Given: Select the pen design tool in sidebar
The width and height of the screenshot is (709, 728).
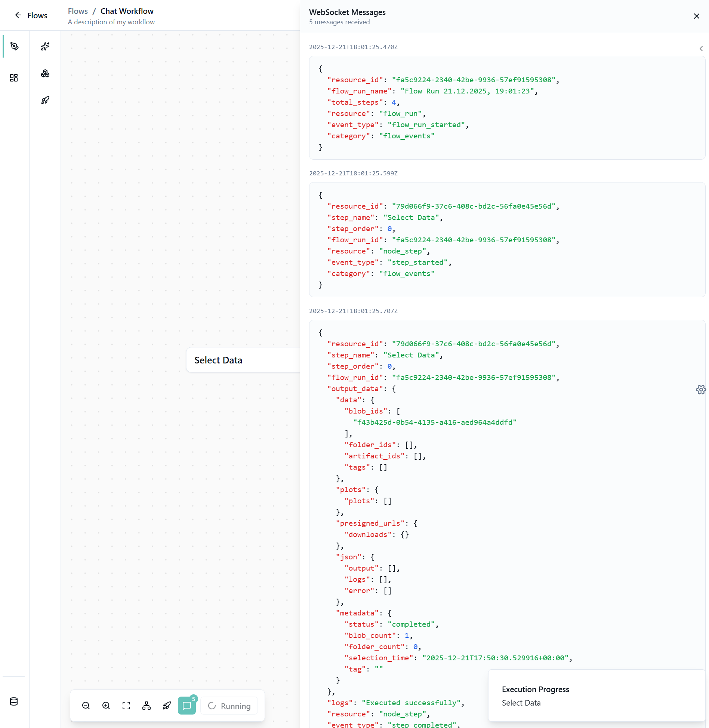Looking at the screenshot, I should pyautogui.click(x=14, y=46).
